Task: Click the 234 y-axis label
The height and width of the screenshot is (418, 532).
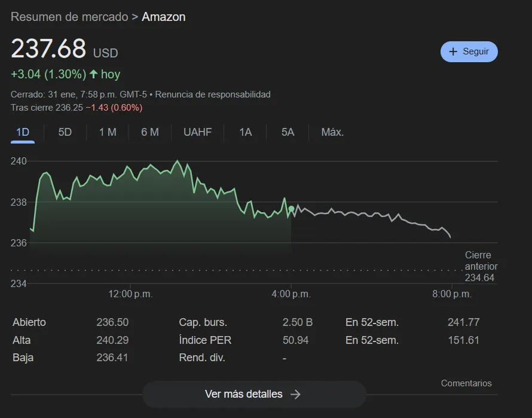Action: (x=19, y=283)
